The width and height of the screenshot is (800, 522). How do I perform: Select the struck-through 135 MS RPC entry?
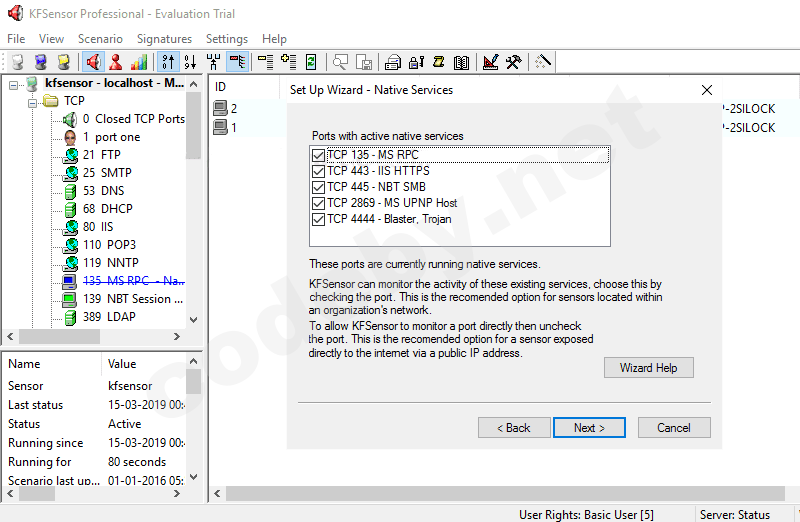pos(133,281)
